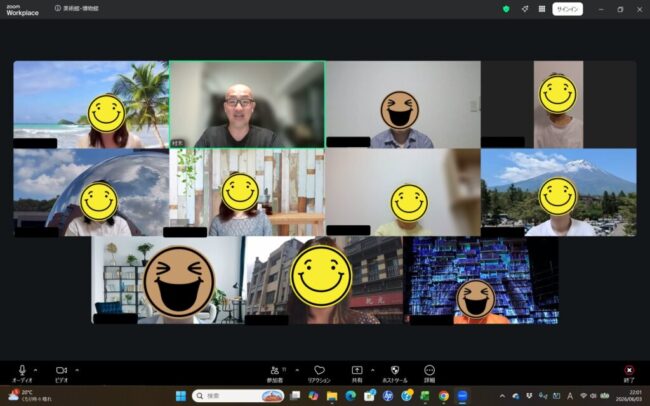Click the share screen (共有) icon
The width and height of the screenshot is (650, 406).
357,373
